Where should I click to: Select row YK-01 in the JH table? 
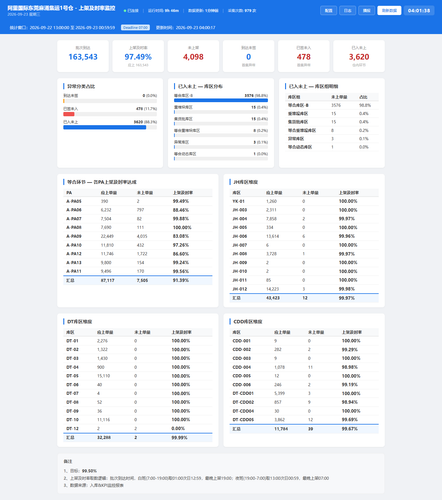click(304, 201)
